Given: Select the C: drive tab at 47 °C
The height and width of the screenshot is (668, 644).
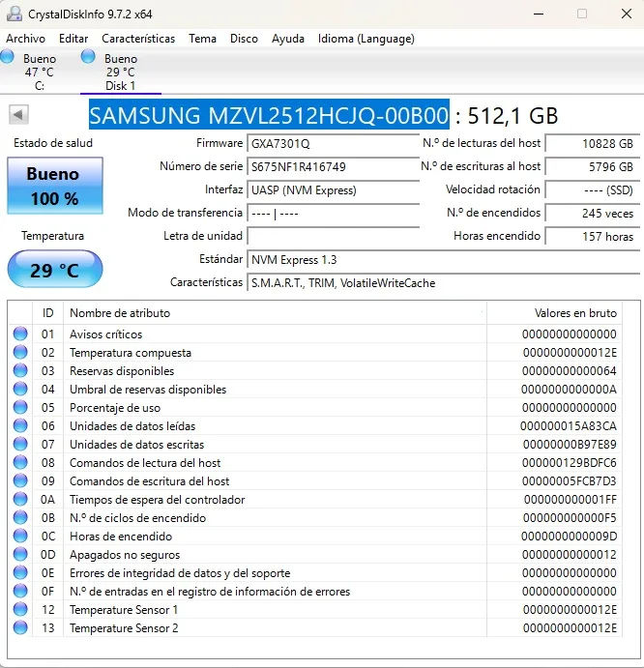Looking at the screenshot, I should point(40,72).
